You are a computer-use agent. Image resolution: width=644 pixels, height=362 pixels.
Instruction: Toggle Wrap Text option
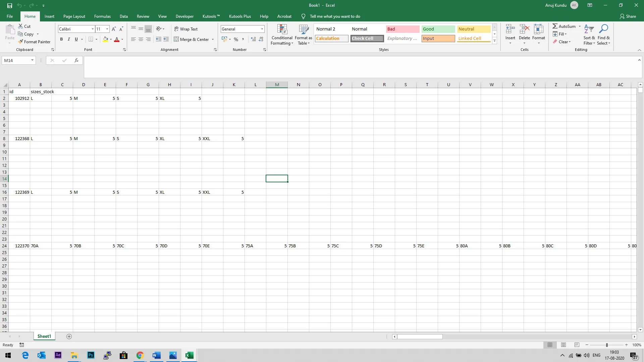tap(186, 29)
